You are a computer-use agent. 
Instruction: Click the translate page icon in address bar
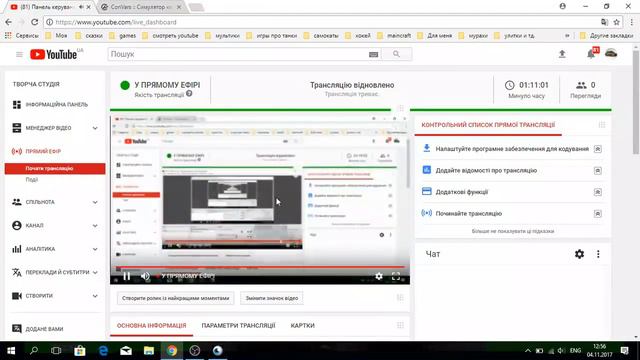coord(604,22)
